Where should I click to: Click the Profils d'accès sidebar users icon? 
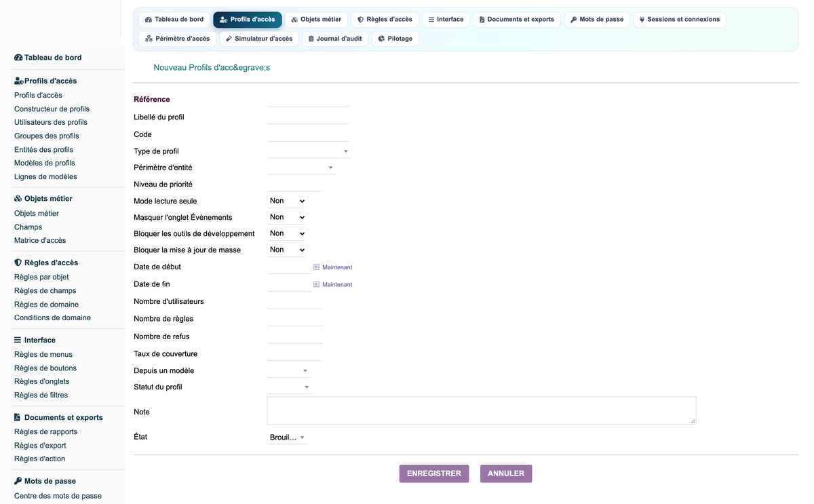click(x=19, y=81)
